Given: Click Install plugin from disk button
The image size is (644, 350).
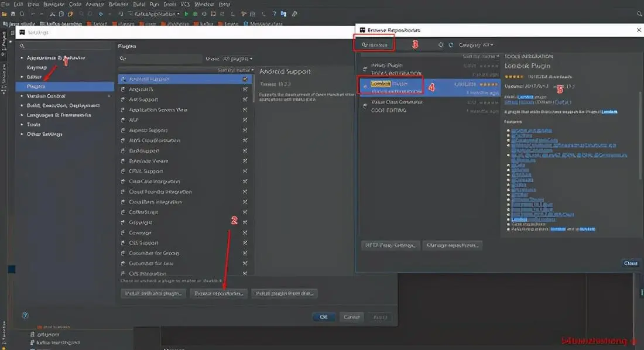Looking at the screenshot, I should click(x=284, y=293).
